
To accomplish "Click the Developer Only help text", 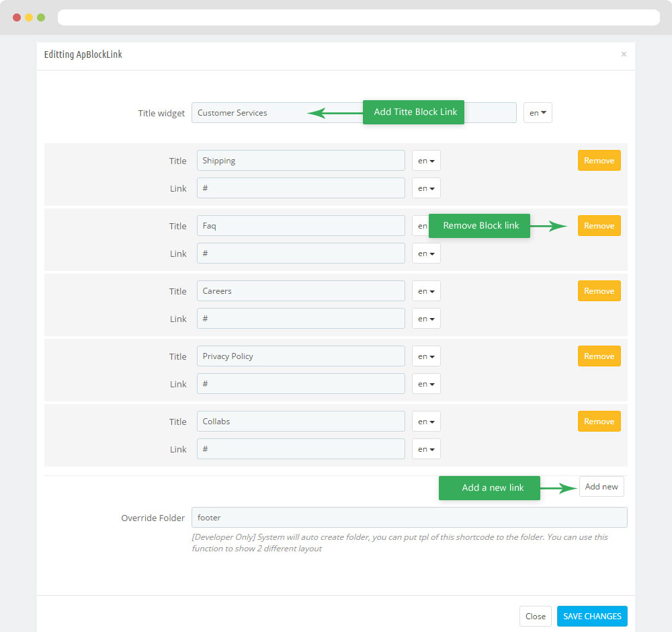I will [x=399, y=543].
